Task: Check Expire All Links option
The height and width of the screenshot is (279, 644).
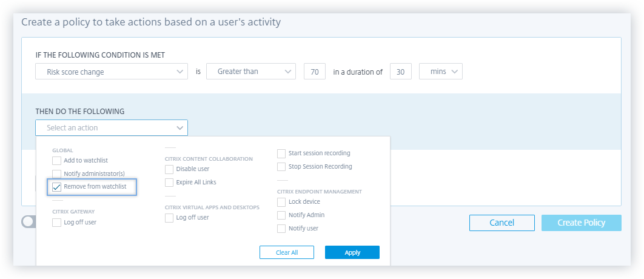Action: tap(169, 183)
